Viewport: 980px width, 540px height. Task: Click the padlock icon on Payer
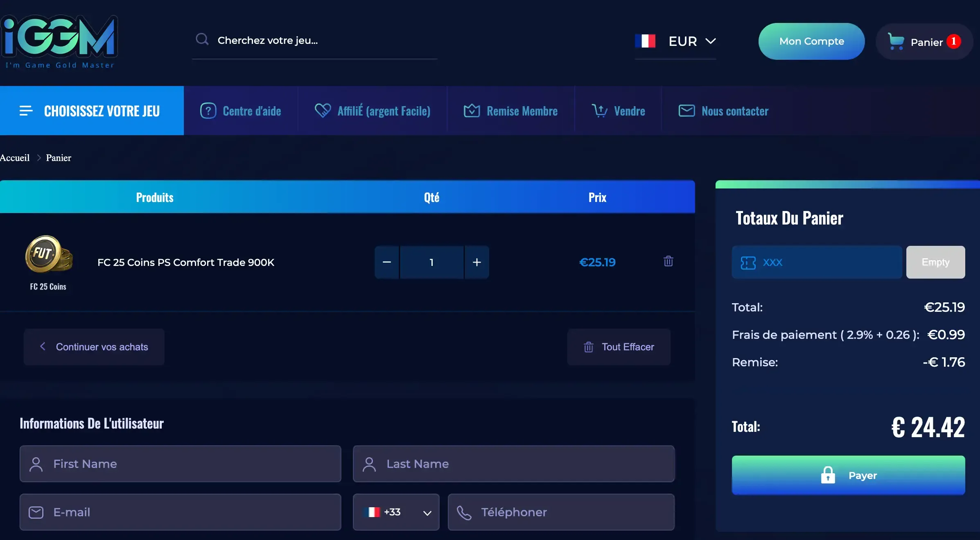(x=828, y=475)
